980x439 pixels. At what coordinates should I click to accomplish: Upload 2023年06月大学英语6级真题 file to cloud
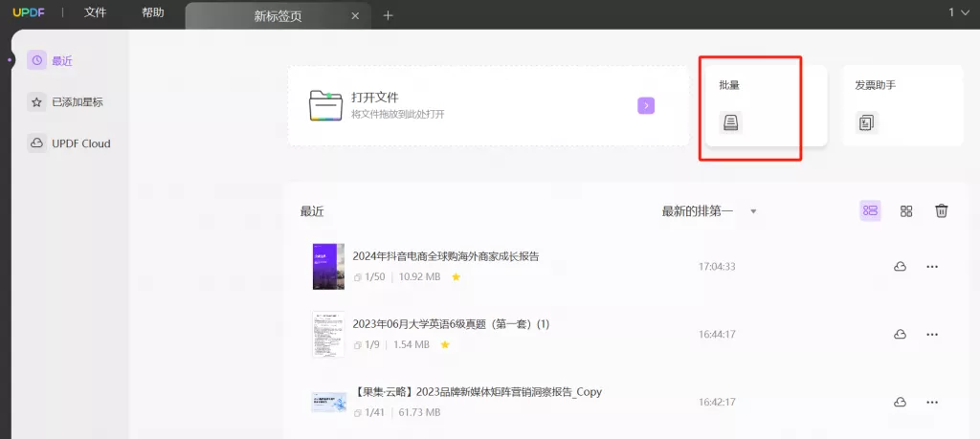coord(900,335)
